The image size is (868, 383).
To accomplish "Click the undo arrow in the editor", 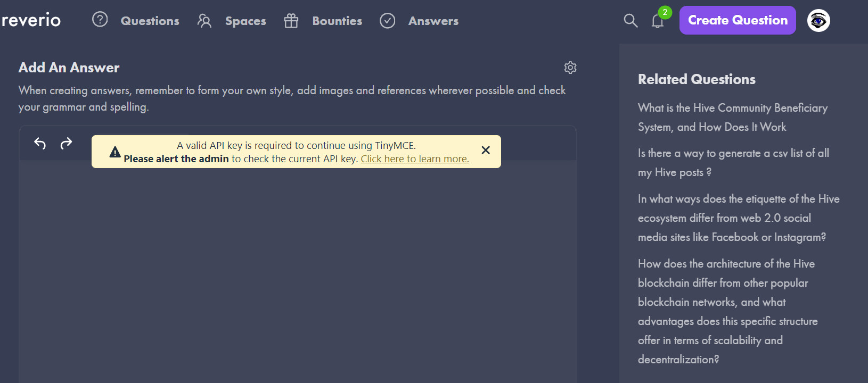I will [40, 143].
